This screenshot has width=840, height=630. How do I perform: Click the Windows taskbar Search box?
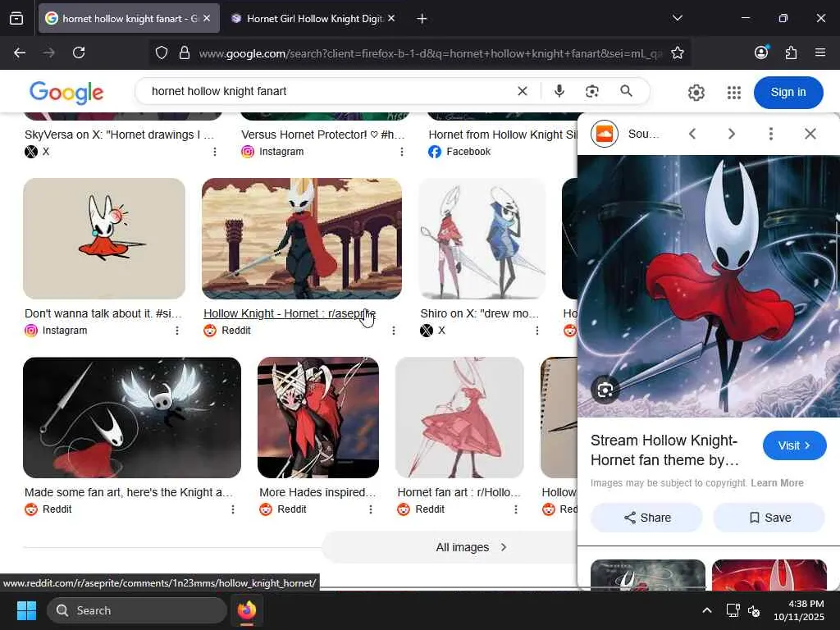pyautogui.click(x=137, y=610)
